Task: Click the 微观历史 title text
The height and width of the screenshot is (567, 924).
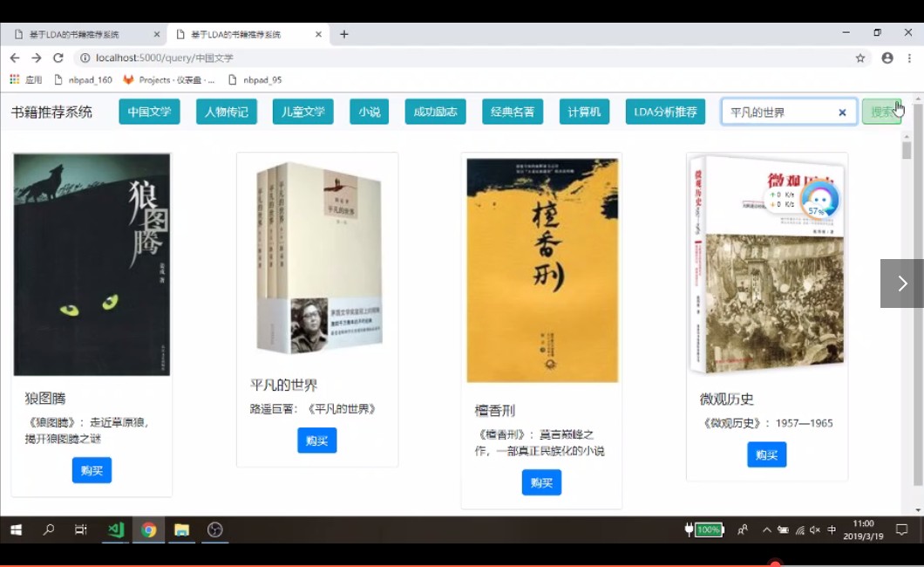Action: pos(727,399)
